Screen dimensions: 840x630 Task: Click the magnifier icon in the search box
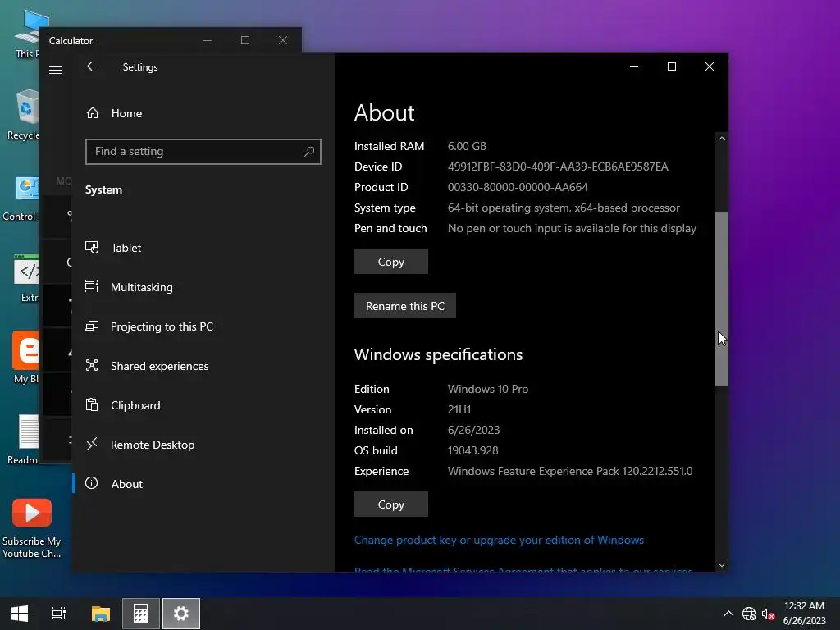pos(309,152)
